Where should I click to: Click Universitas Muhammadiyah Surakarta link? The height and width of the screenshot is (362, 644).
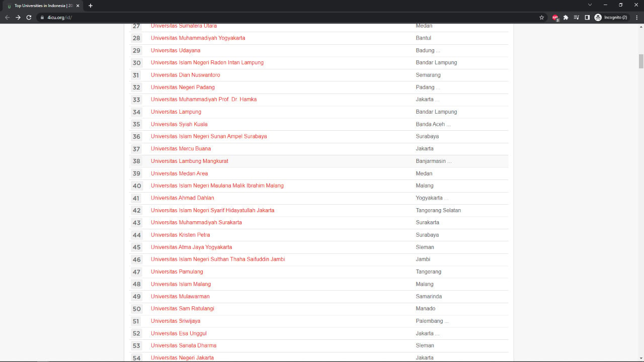click(196, 222)
